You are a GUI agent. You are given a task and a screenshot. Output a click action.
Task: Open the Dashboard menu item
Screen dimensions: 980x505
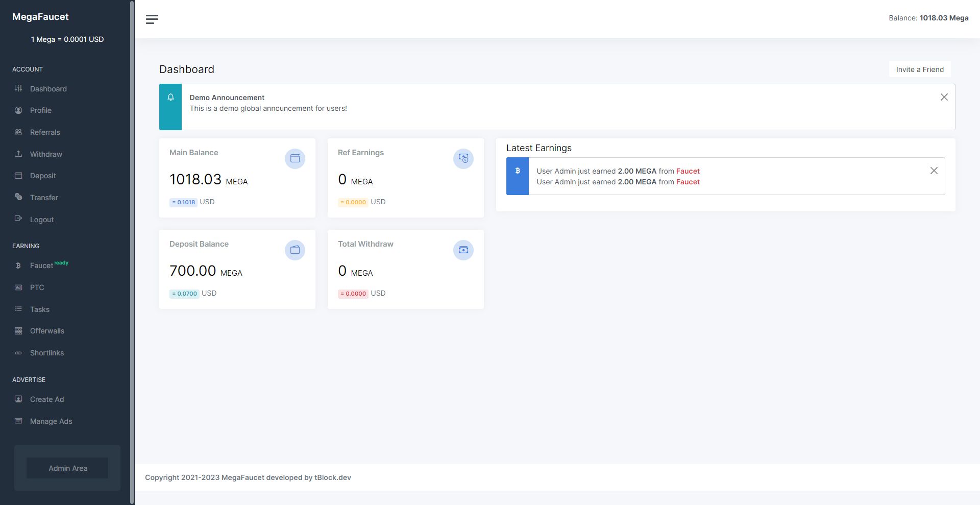48,89
